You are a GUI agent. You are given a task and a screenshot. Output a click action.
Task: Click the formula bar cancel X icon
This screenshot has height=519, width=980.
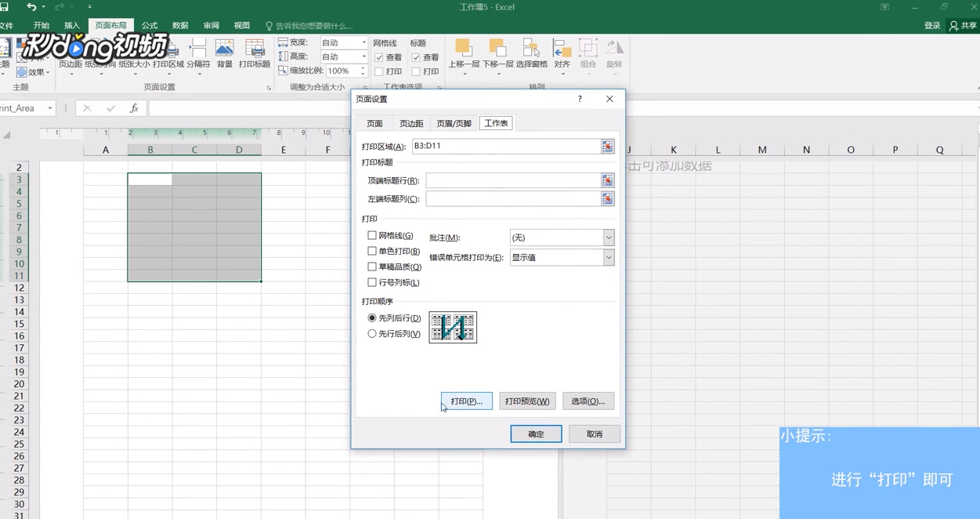click(x=87, y=108)
